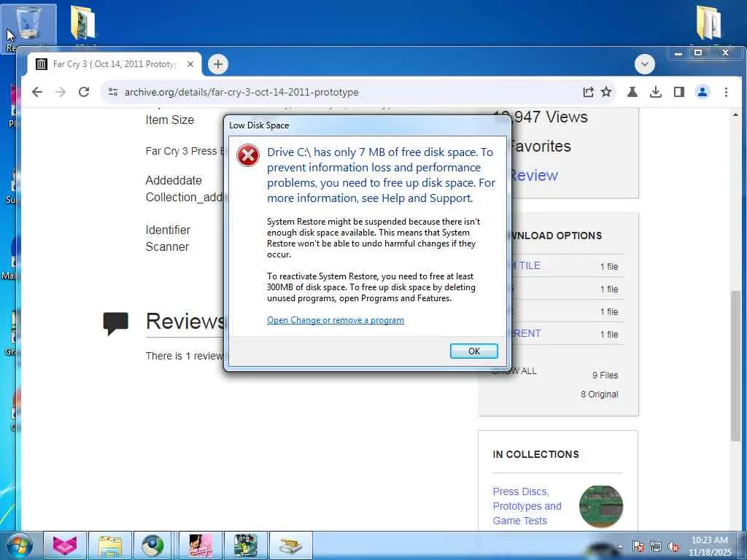Image resolution: width=747 pixels, height=560 pixels.
Task: Open Chrome three-dot menu
Action: click(726, 92)
